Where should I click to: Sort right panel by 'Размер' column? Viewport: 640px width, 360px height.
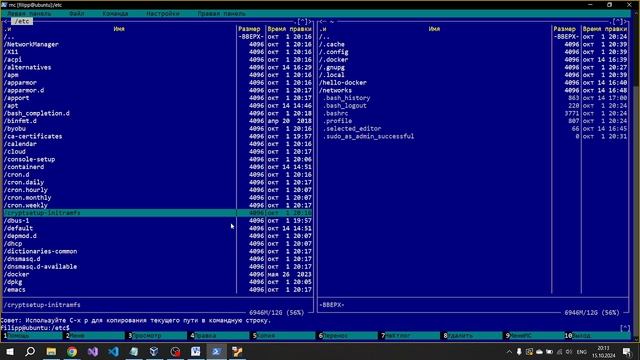tap(565, 29)
